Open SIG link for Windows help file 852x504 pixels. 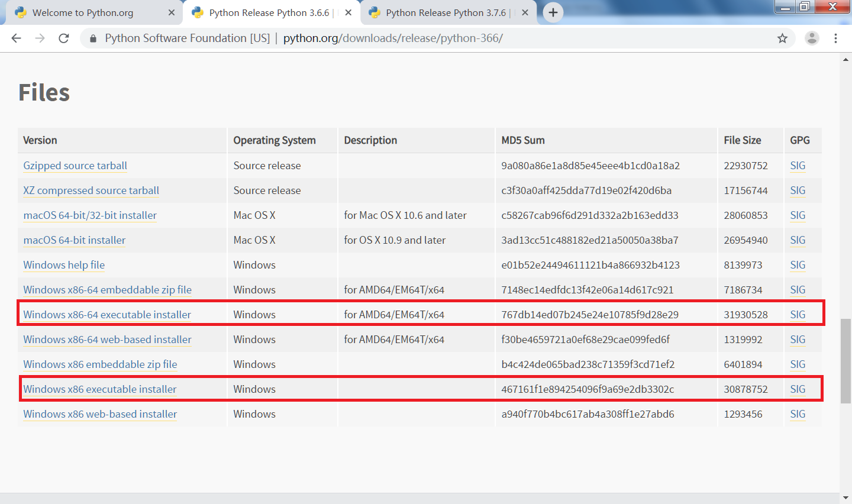click(x=798, y=265)
